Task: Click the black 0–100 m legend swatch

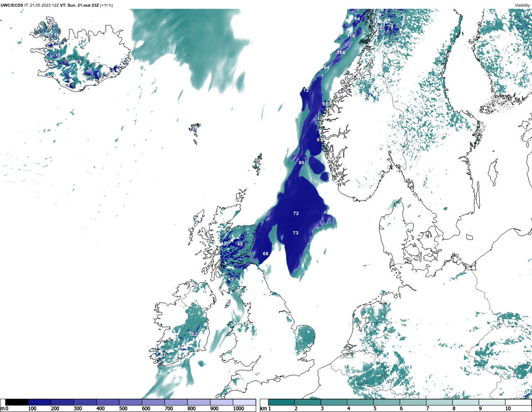Action: click(x=17, y=402)
